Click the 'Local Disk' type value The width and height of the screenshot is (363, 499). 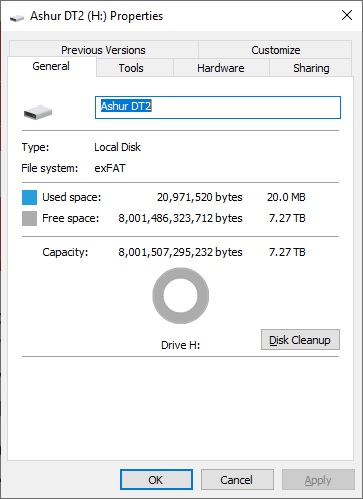coord(117,147)
